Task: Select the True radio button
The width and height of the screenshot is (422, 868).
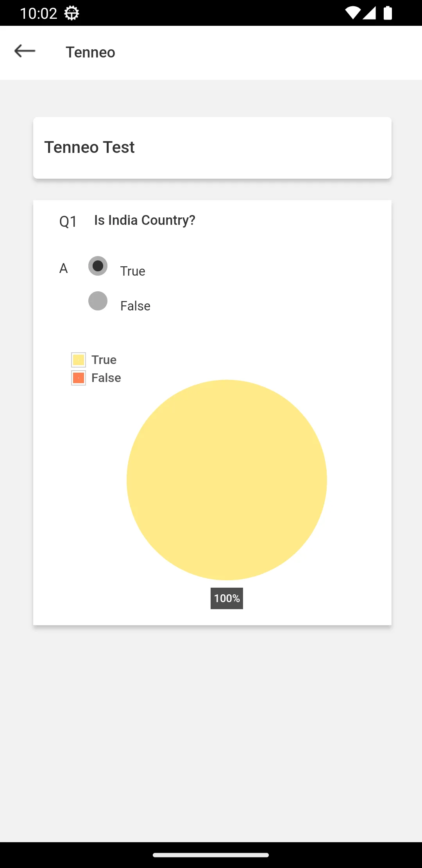Action: point(98,266)
